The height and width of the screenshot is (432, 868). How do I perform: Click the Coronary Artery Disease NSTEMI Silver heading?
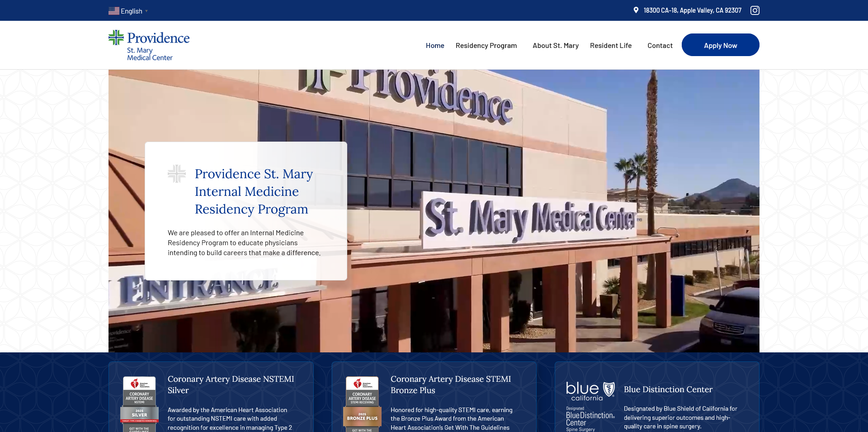pyautogui.click(x=231, y=385)
